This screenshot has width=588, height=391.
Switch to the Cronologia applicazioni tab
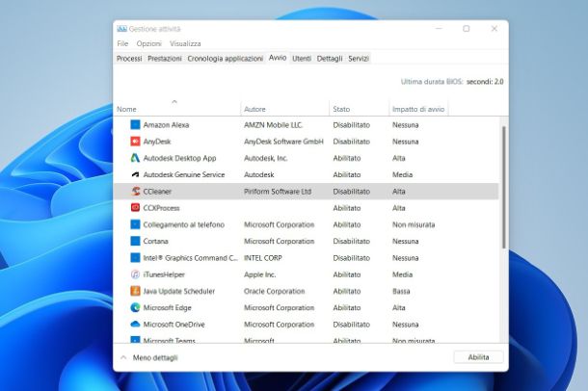click(226, 59)
